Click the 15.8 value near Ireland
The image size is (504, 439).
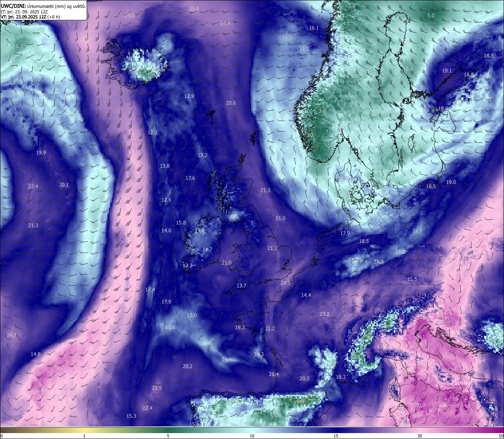point(181,222)
